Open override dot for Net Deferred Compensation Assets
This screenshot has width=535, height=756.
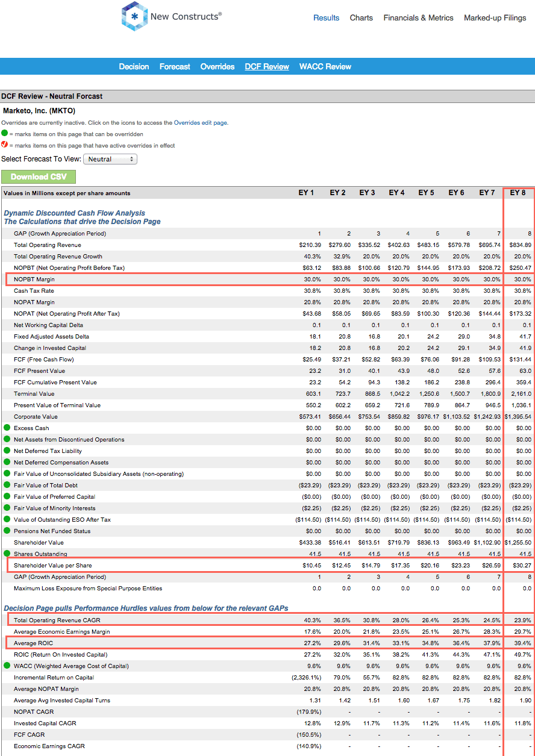point(7,463)
